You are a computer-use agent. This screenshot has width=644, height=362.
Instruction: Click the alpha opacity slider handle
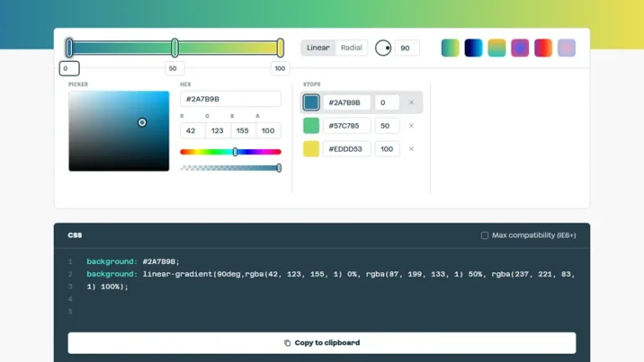[279, 168]
